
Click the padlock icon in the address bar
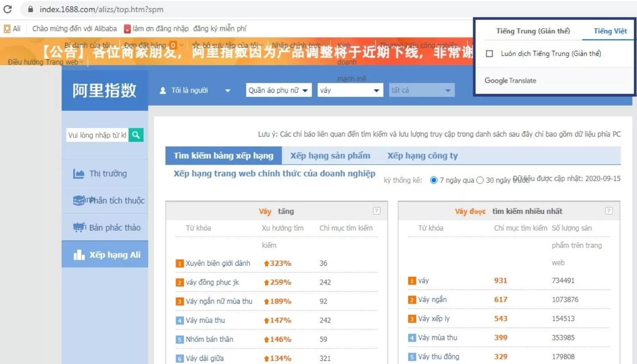click(30, 9)
